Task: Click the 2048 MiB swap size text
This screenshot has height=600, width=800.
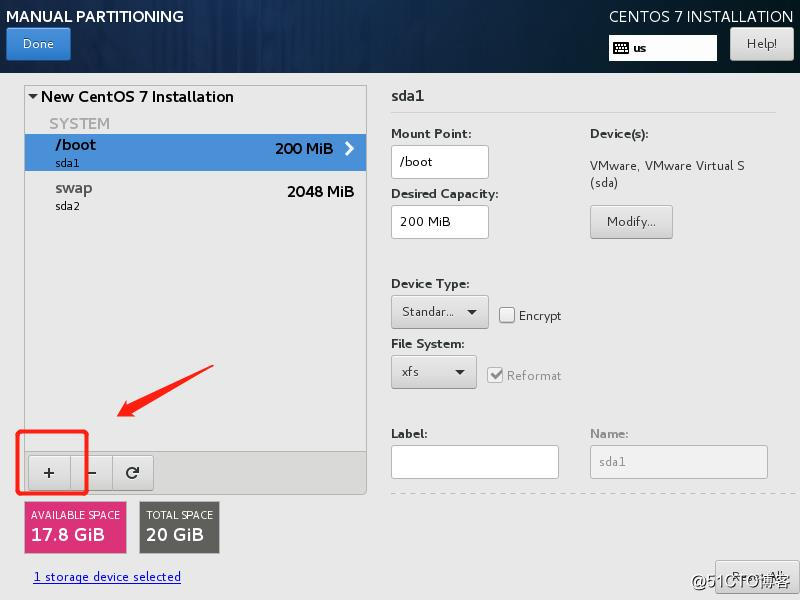Action: pos(320,192)
